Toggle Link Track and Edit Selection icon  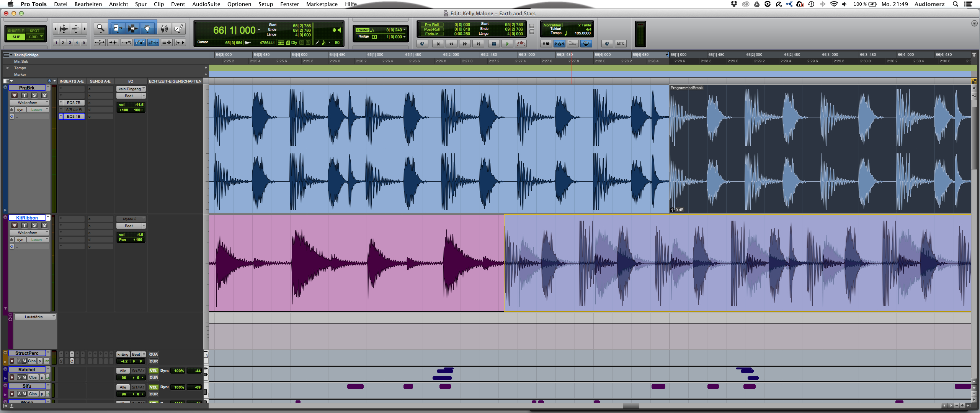[167, 42]
